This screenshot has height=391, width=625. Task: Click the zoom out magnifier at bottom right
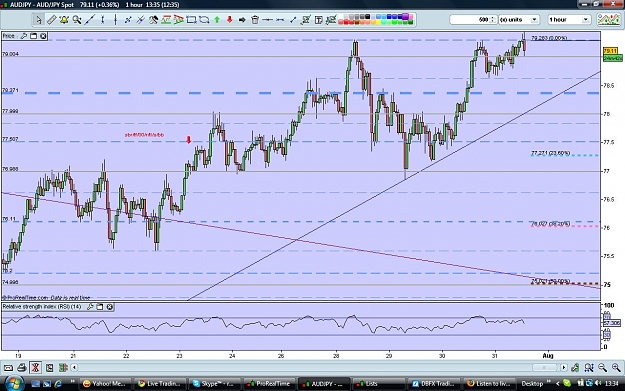coord(602,367)
